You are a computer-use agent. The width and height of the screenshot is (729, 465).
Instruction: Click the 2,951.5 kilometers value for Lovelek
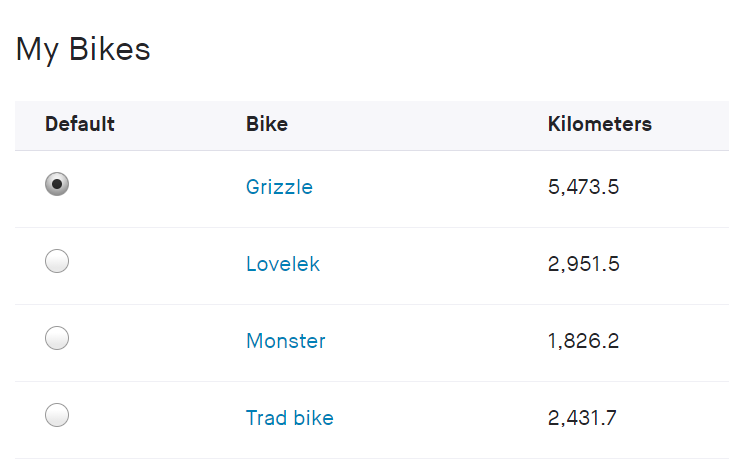tap(584, 264)
